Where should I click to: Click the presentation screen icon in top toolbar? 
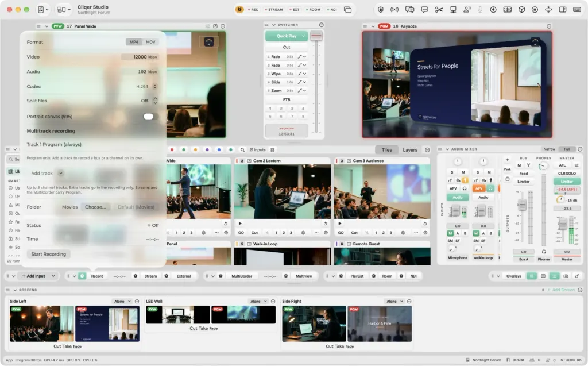(x=453, y=10)
